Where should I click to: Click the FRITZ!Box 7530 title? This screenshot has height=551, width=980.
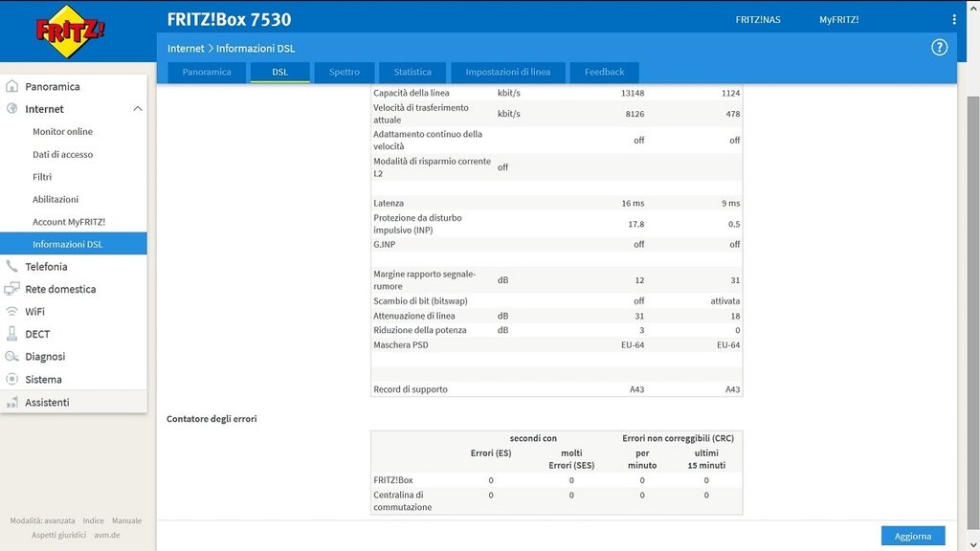pos(229,19)
